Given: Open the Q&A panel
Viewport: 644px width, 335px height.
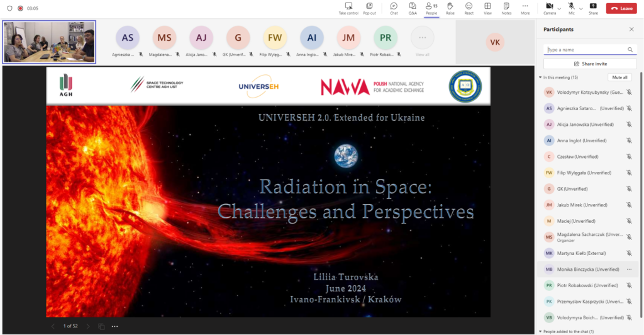Looking at the screenshot, I should coord(413,8).
